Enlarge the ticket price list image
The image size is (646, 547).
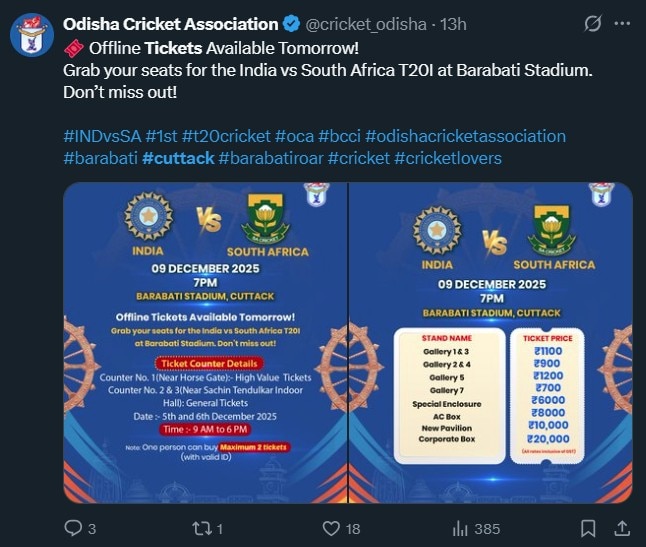[x=490, y=342]
